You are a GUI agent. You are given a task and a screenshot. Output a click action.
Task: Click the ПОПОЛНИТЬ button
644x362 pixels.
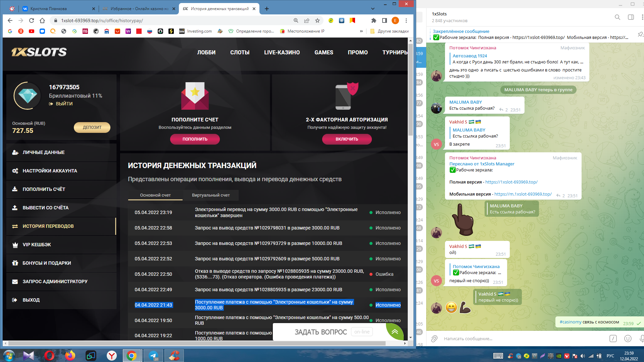pos(195,139)
